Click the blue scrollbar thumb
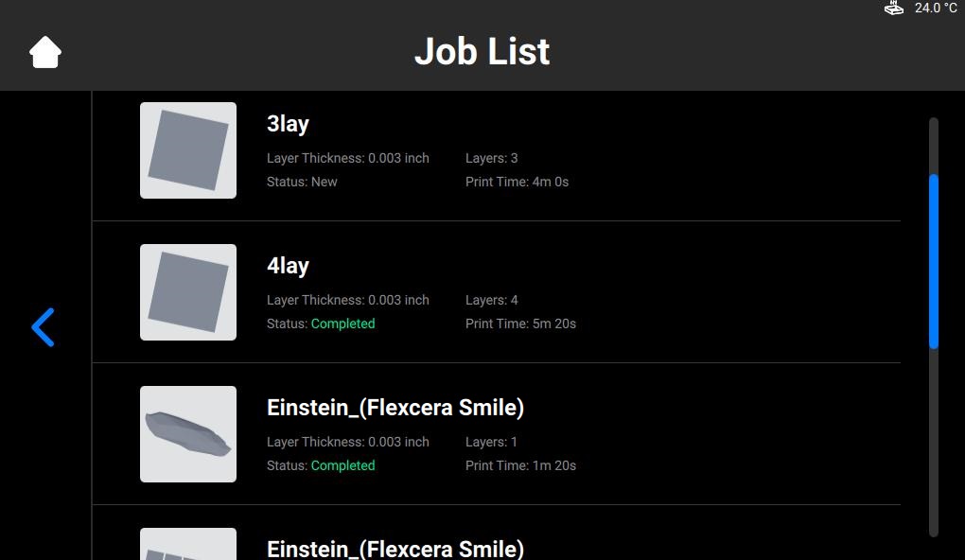965x560 pixels. pyautogui.click(x=934, y=261)
